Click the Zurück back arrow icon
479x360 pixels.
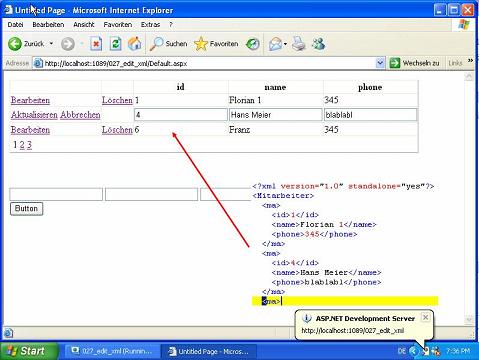pyautogui.click(x=15, y=44)
